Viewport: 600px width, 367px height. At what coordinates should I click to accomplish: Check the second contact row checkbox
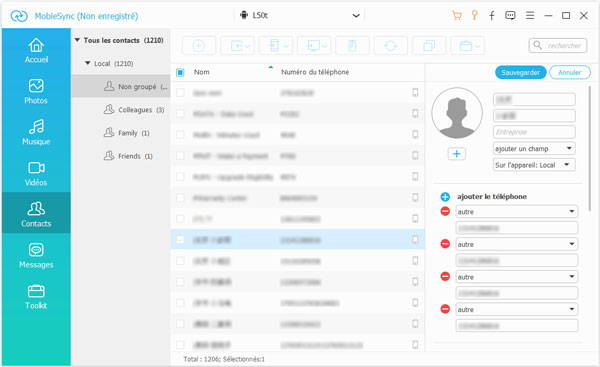coord(180,114)
